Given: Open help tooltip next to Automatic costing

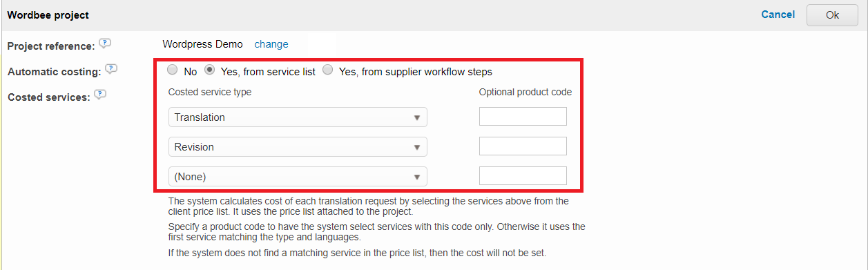Looking at the screenshot, I should coord(112,70).
